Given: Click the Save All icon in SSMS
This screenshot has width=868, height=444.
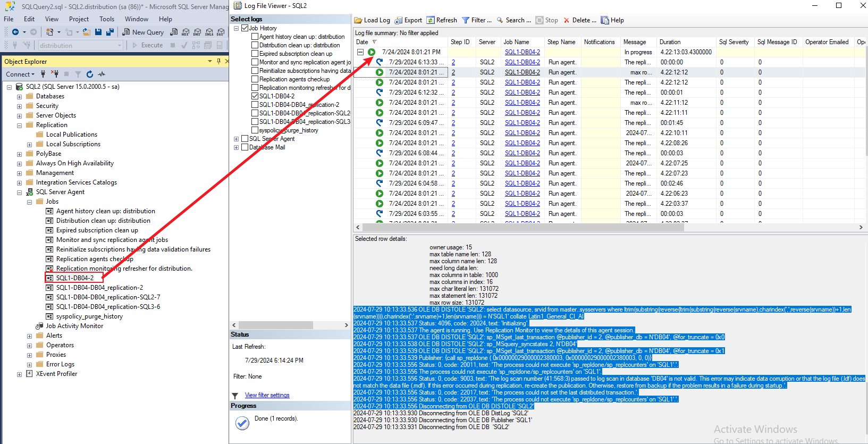Looking at the screenshot, I should click(x=110, y=32).
